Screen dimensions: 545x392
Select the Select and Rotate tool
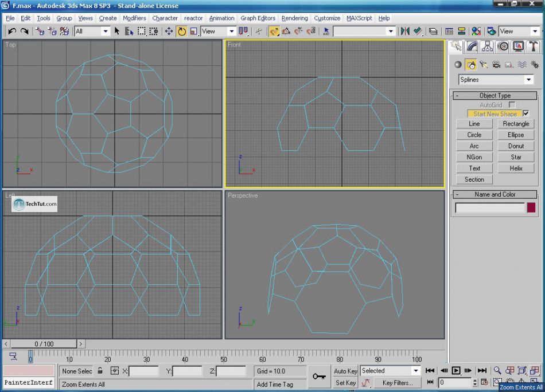(182, 32)
